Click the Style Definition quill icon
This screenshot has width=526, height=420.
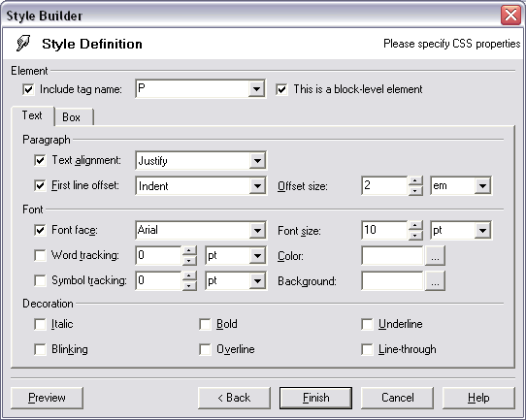tap(23, 44)
